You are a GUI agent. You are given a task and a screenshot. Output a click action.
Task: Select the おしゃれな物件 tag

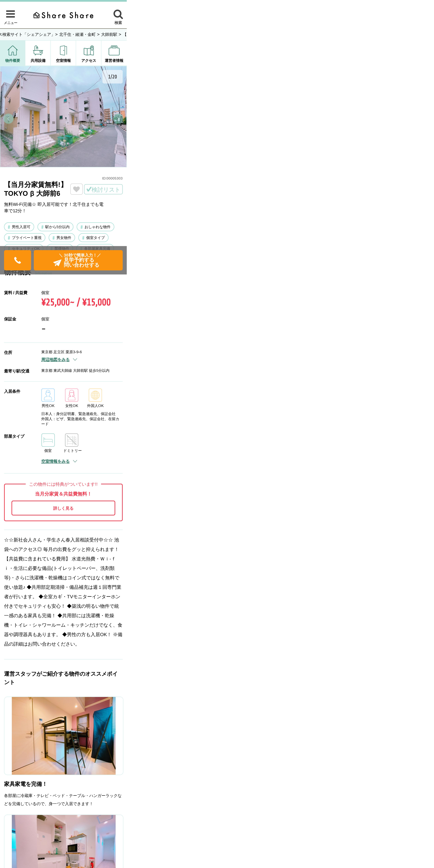pos(95,227)
